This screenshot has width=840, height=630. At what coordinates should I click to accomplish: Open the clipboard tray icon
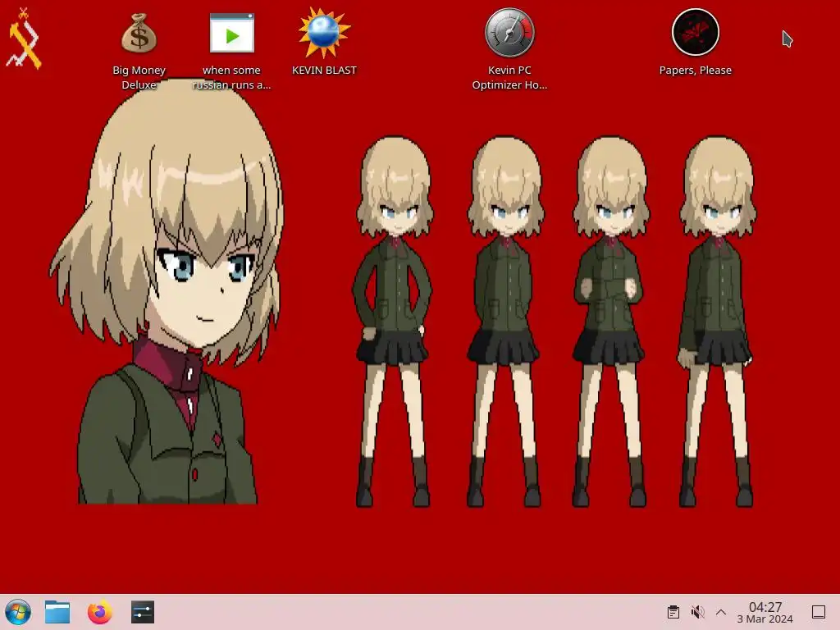click(x=673, y=612)
